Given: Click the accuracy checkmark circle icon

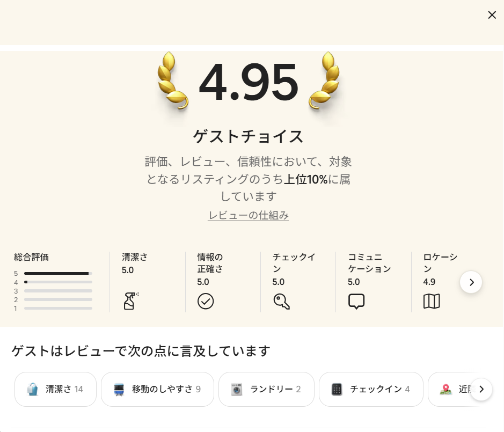Looking at the screenshot, I should (206, 301).
